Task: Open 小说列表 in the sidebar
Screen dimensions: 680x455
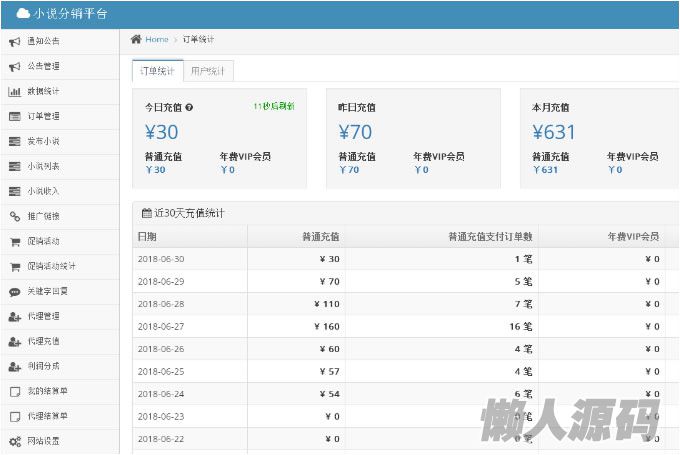Action: pyautogui.click(x=44, y=166)
